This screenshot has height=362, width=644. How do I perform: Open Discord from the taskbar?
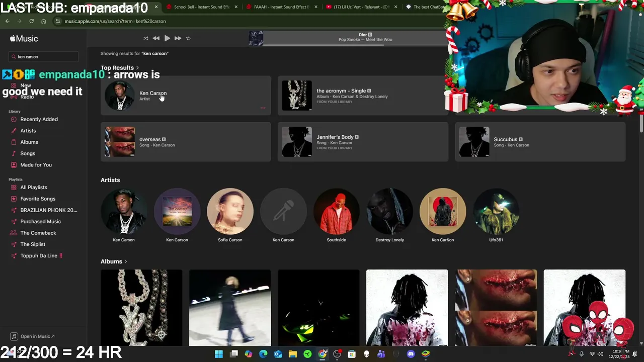[411, 354]
